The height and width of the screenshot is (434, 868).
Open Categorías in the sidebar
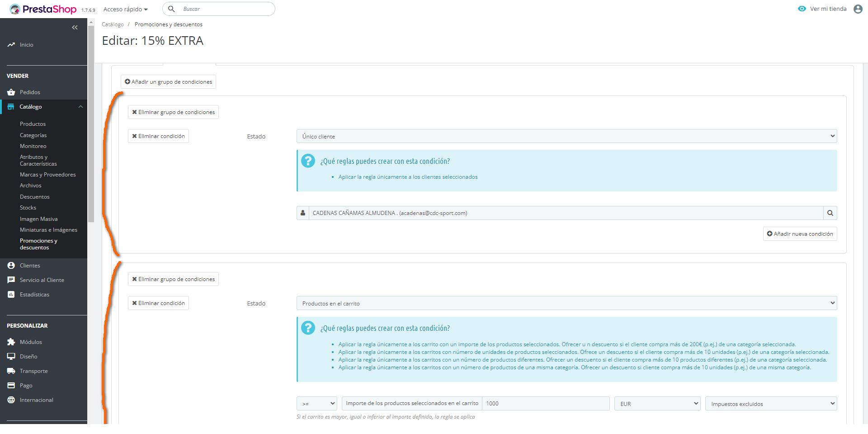point(33,135)
